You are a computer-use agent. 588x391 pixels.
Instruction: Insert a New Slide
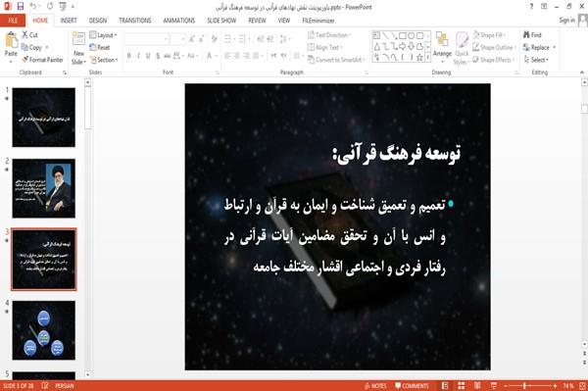pyautogui.click(x=78, y=48)
